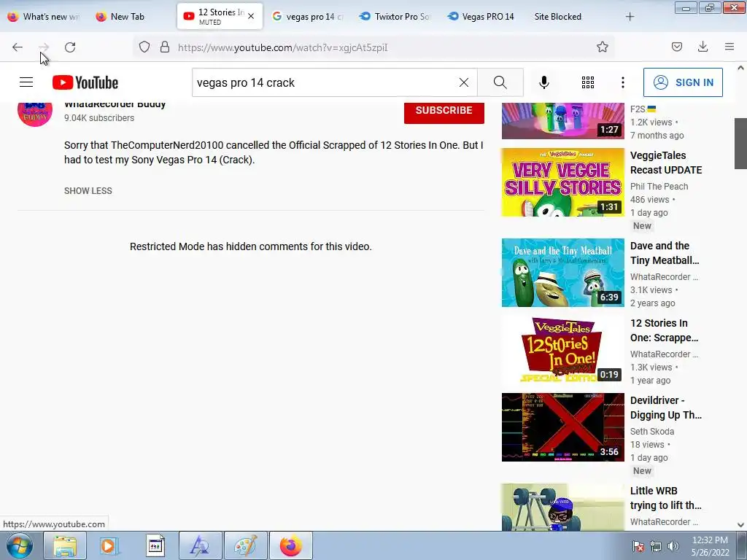The image size is (747, 560).
Task: Open Windows Explorer from the taskbar
Action: 65,545
